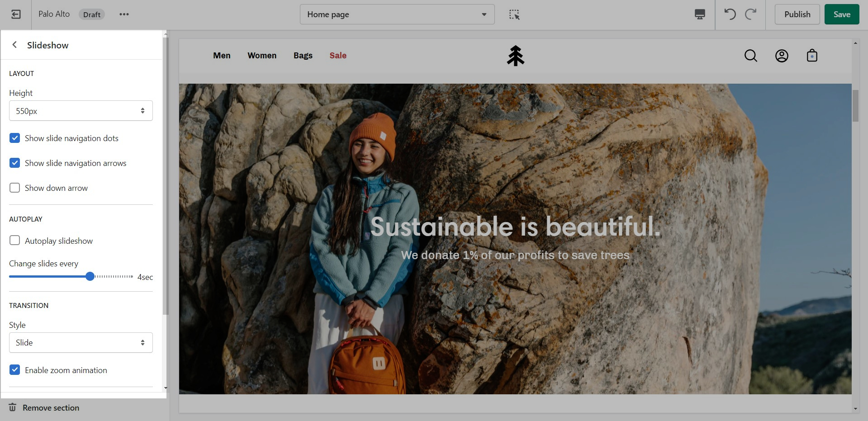Open the Home page template selector
This screenshot has width=868, height=421.
coord(397,14)
